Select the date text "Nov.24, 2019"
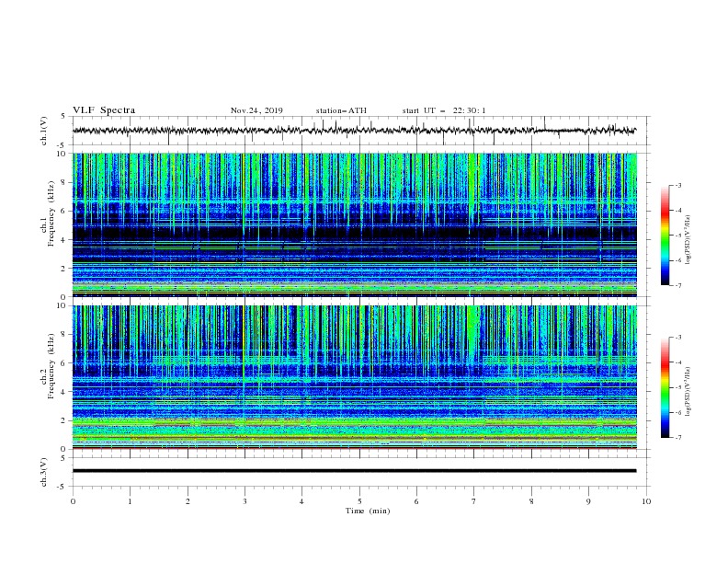This screenshot has width=728, height=563. click(x=256, y=110)
